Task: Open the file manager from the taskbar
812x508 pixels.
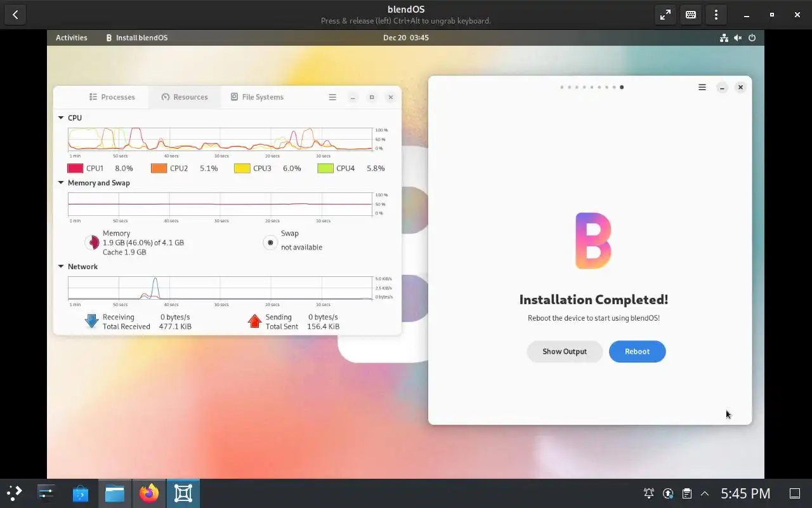Action: coord(115,493)
